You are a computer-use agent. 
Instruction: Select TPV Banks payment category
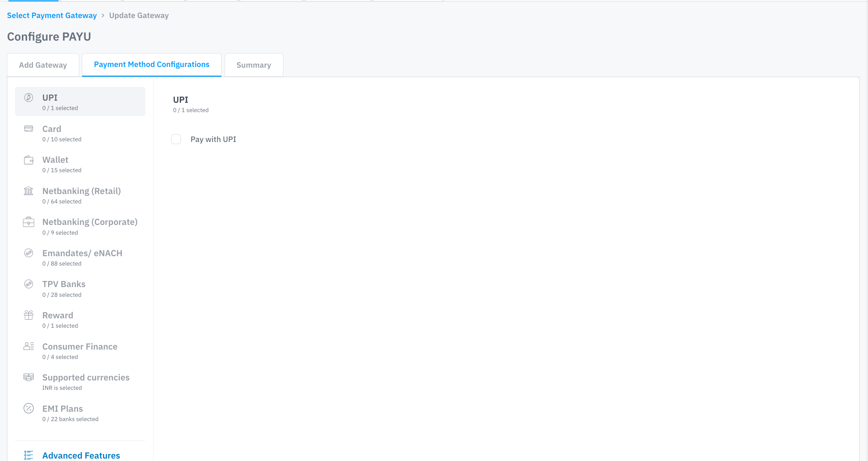coord(64,289)
